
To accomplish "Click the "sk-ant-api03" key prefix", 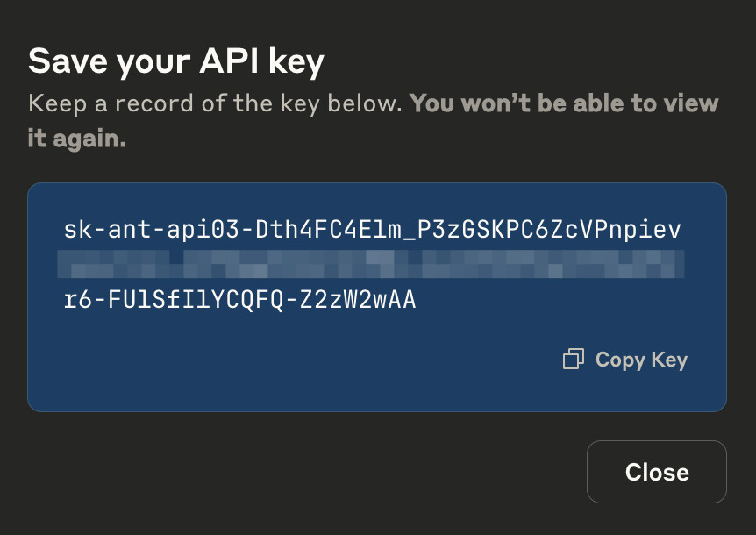I will (x=153, y=231).
